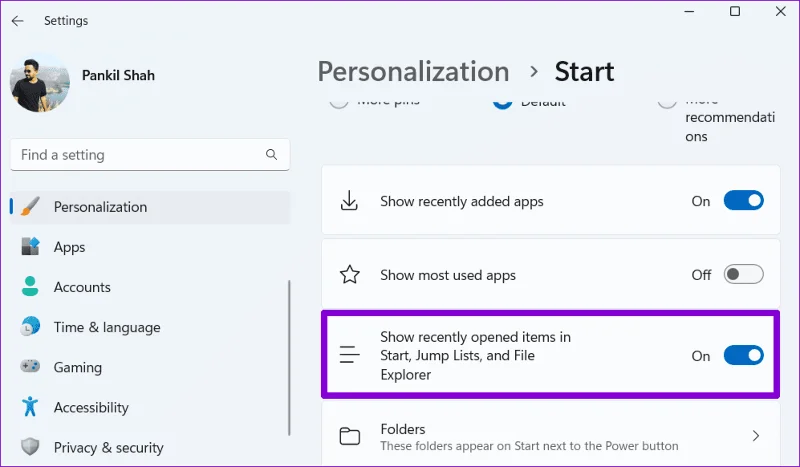Turn off Show recently added apps
The image size is (800, 467).
click(743, 201)
